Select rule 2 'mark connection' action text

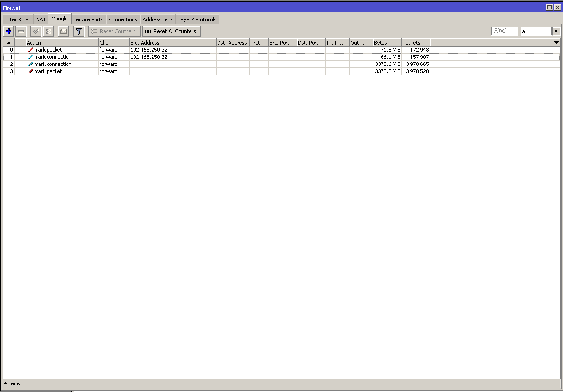coord(53,64)
